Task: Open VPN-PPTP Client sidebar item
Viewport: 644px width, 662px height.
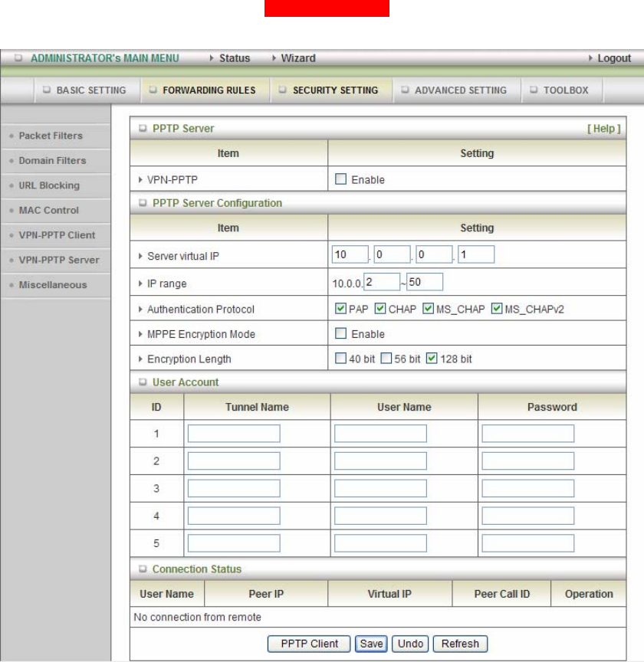Action: (x=57, y=235)
